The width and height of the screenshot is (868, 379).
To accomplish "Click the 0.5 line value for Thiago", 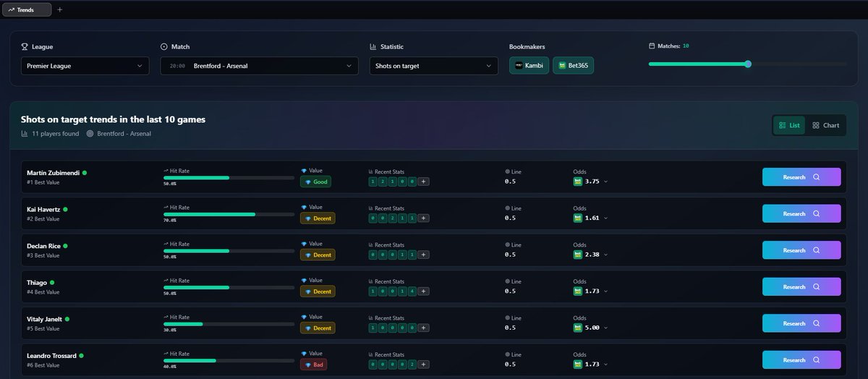I will (x=510, y=291).
